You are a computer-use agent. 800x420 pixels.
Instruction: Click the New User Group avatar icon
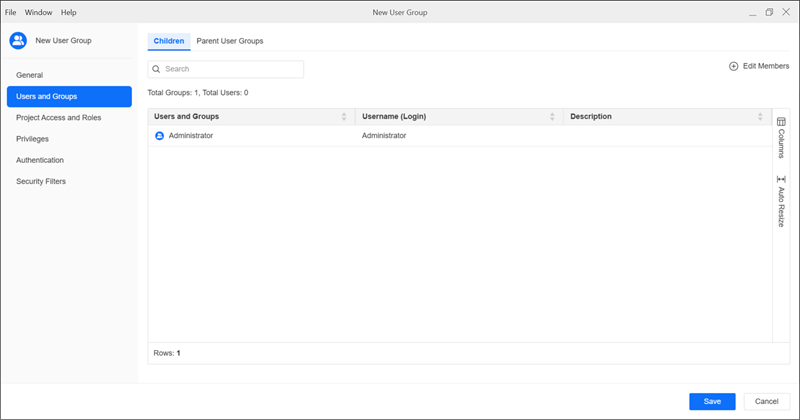[18, 41]
